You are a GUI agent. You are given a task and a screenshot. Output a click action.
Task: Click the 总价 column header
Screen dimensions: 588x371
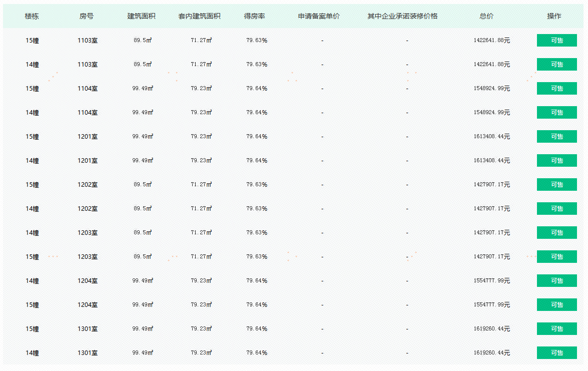pos(486,16)
